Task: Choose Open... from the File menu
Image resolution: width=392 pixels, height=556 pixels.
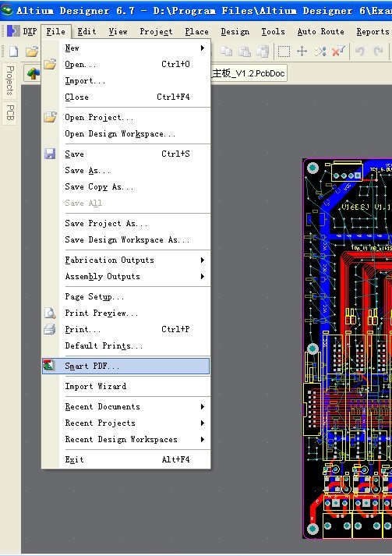Action: coord(125,64)
